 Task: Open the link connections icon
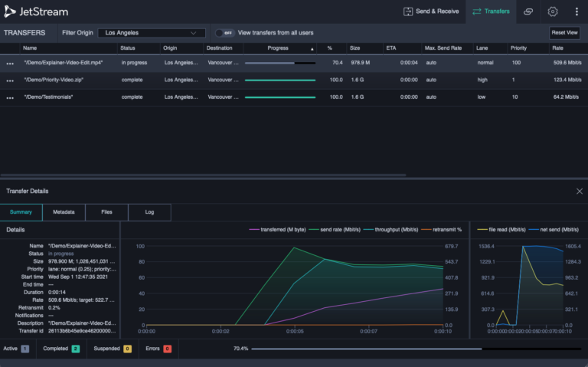click(x=528, y=11)
